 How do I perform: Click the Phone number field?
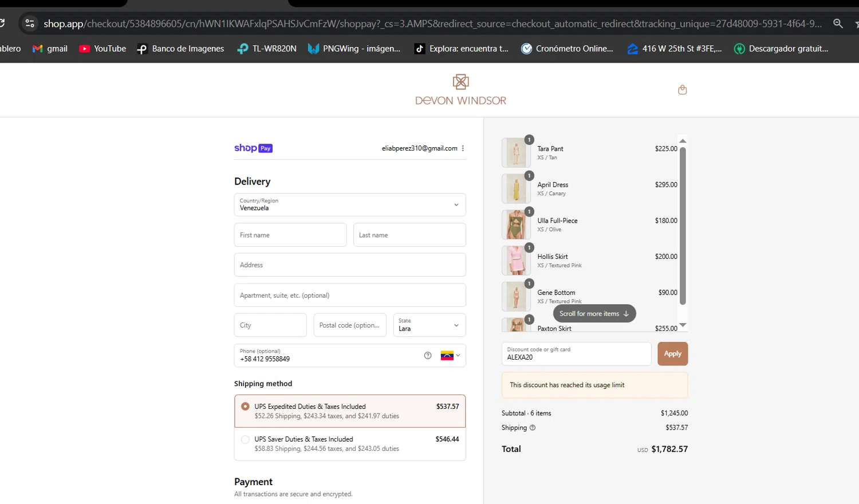click(350, 355)
